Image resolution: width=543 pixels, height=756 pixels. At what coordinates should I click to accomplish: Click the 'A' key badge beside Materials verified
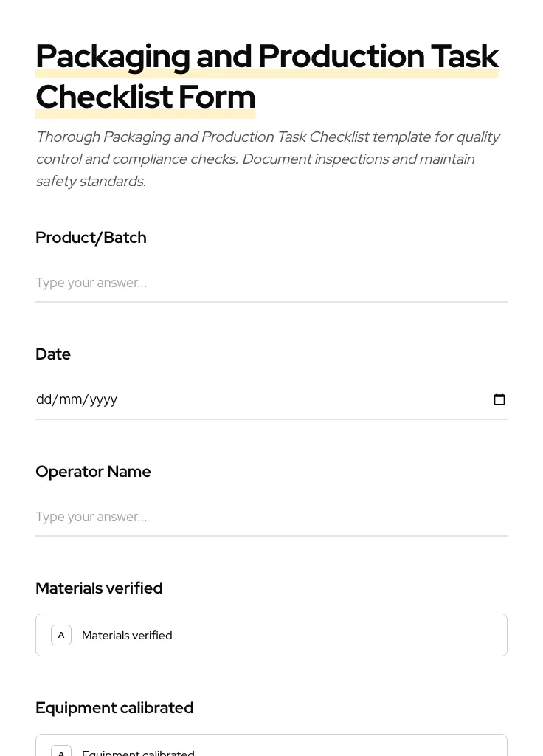(61, 634)
